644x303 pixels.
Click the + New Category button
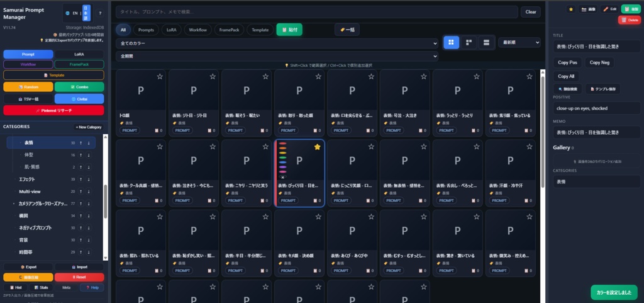(88, 127)
